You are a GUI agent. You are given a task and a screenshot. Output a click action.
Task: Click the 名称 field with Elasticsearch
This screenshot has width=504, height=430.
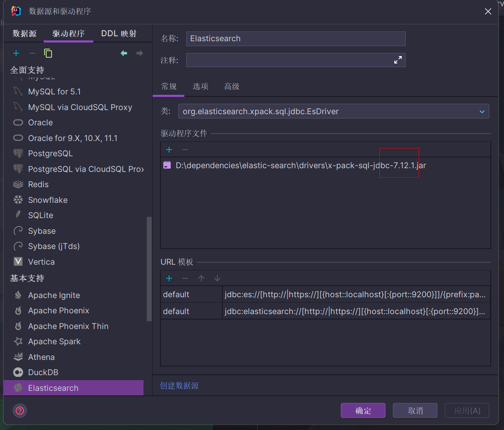coord(296,39)
